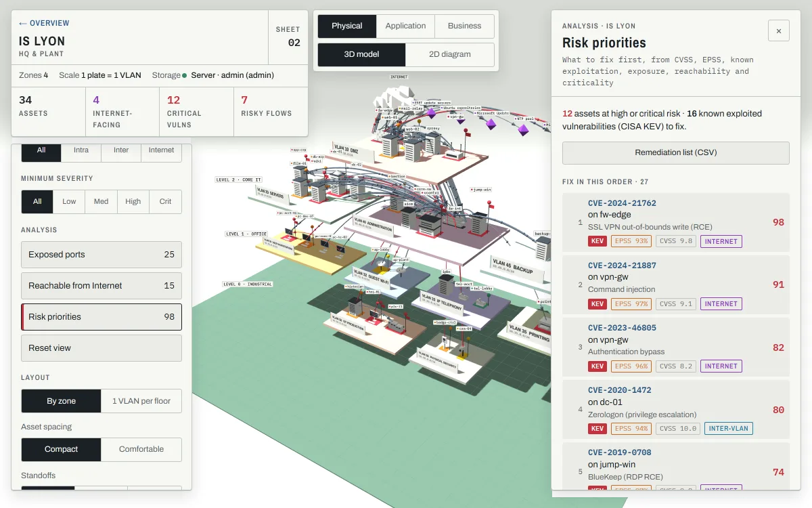
Task: Click the Reset view button
Action: click(x=101, y=348)
